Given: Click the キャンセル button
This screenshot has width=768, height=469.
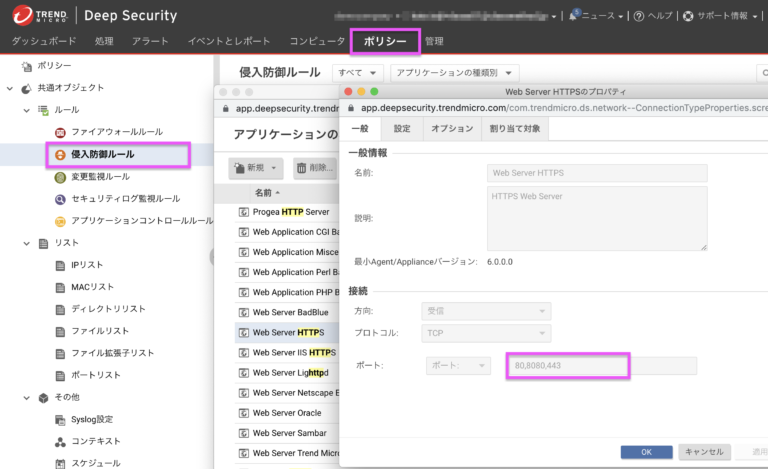Looking at the screenshot, I should tap(704, 452).
